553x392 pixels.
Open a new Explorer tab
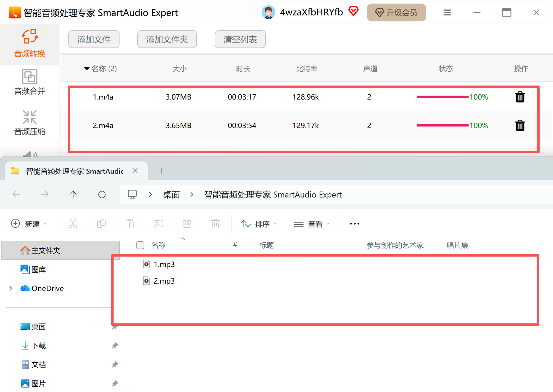[x=161, y=171]
